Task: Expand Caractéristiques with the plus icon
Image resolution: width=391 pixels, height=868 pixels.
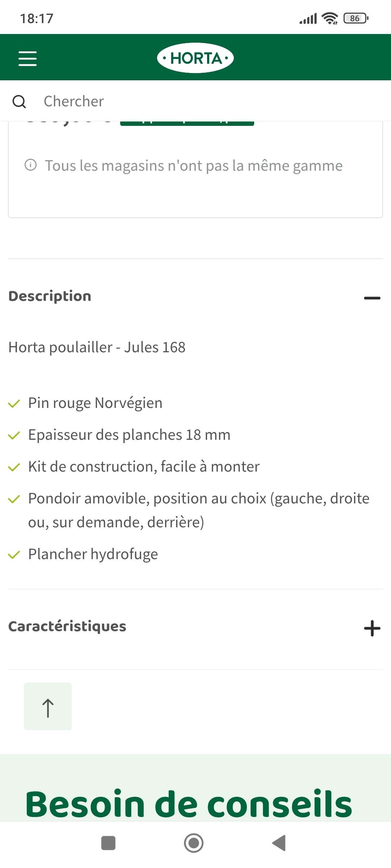Action: (372, 628)
